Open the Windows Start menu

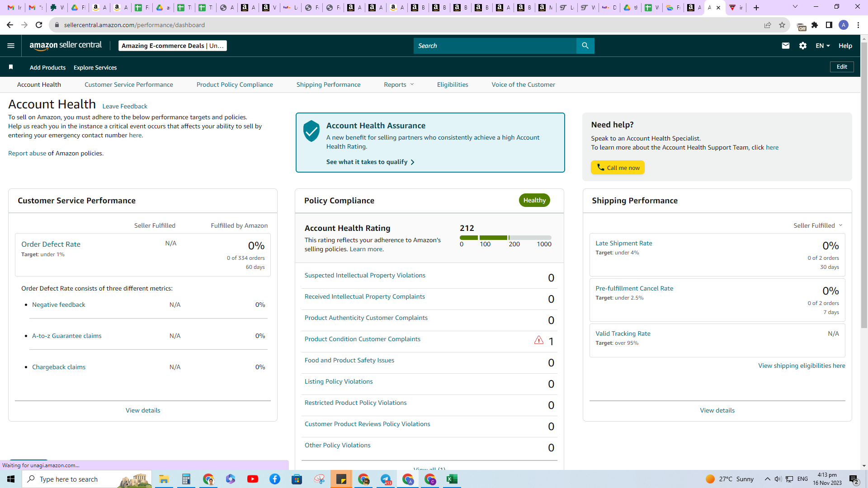(11, 479)
